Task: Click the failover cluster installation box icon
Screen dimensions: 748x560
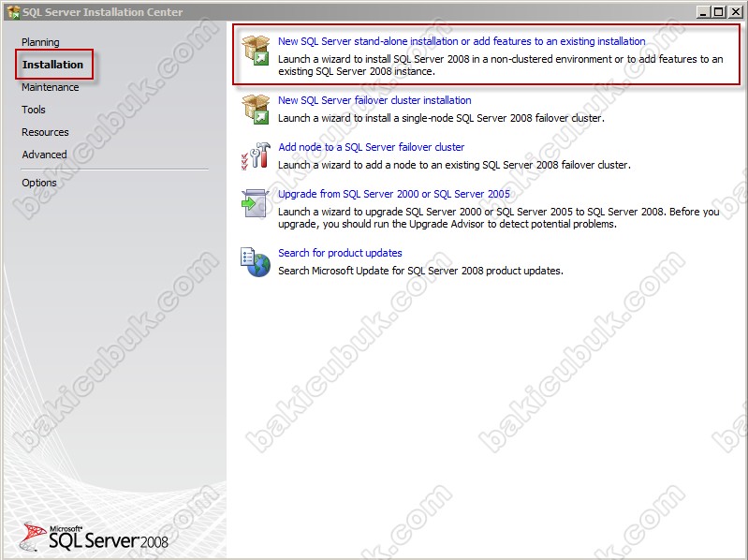Action: click(257, 110)
